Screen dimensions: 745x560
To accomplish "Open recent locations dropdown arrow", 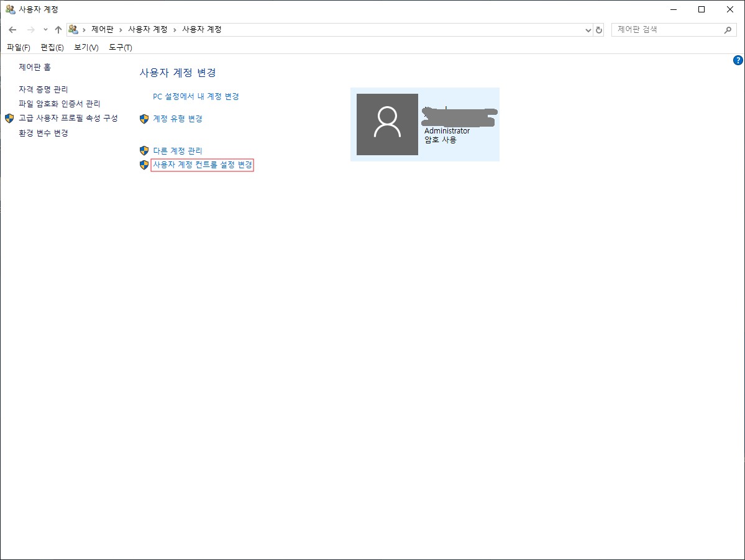I will (x=45, y=30).
